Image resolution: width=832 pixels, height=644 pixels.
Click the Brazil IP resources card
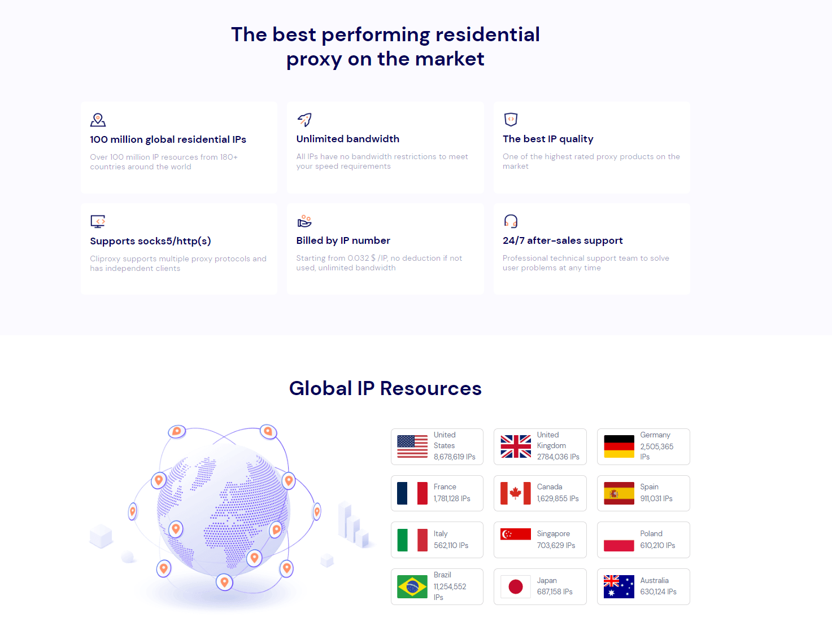point(437,586)
